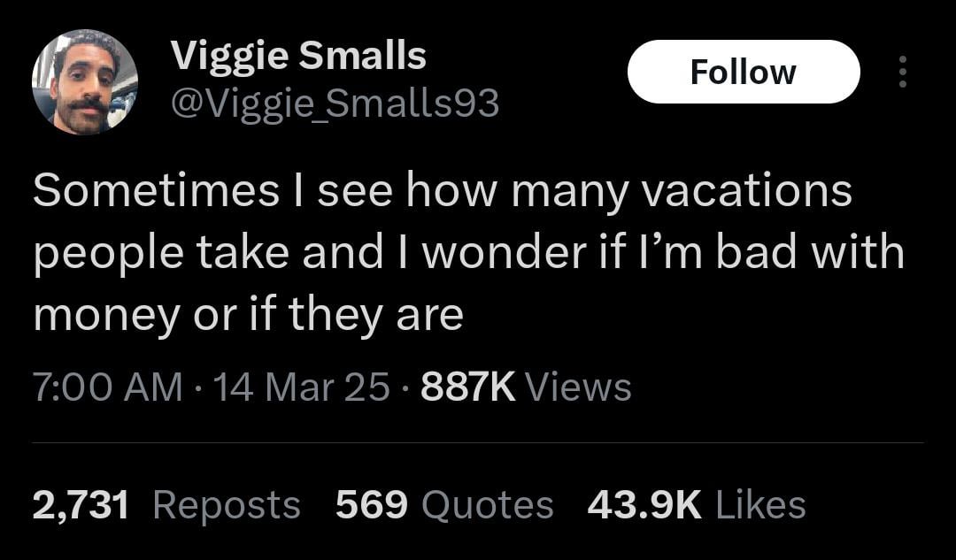
Task: Click the 887K view count number
Action: pos(468,387)
